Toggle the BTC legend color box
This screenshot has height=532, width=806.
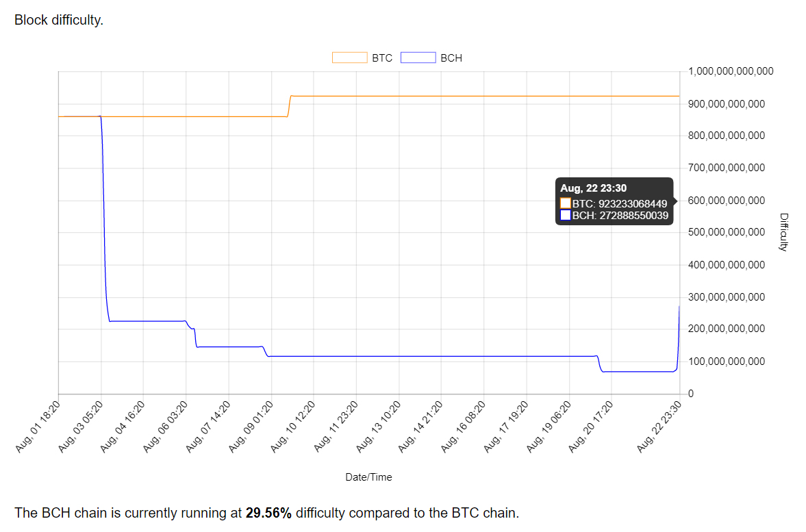(x=349, y=58)
